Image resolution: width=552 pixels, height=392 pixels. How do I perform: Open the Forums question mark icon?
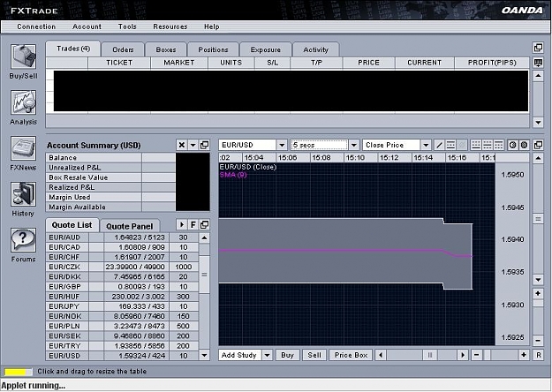click(x=23, y=239)
